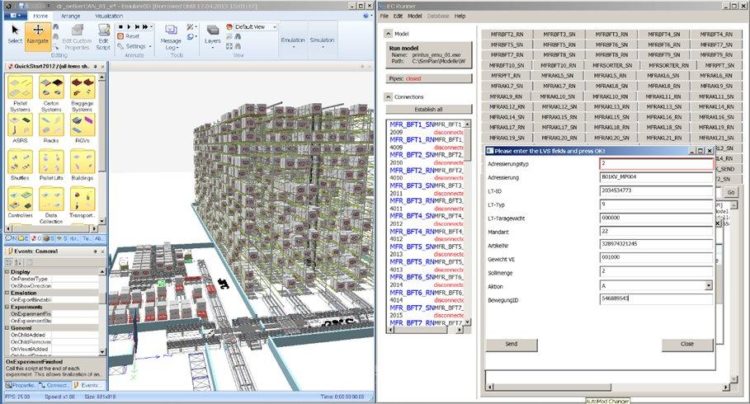Open Help menu in EC Runner window
The image size is (750, 404).
click(x=460, y=16)
